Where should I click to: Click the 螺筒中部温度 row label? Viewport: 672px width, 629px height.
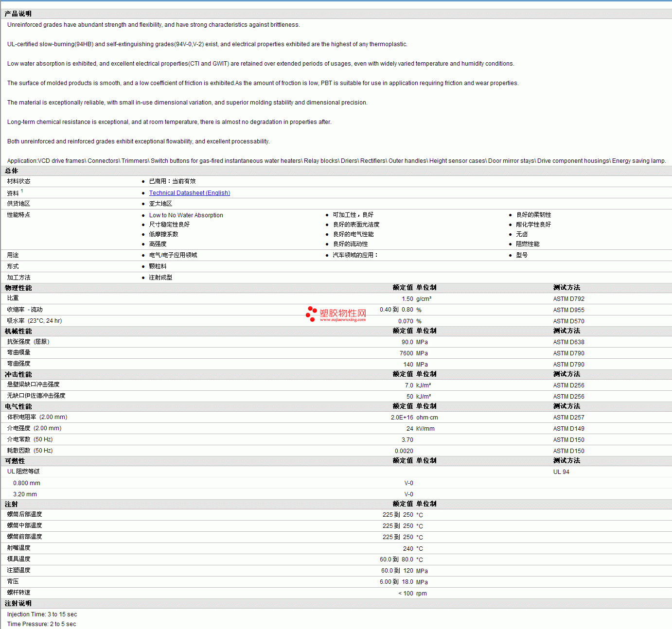pyautogui.click(x=25, y=525)
